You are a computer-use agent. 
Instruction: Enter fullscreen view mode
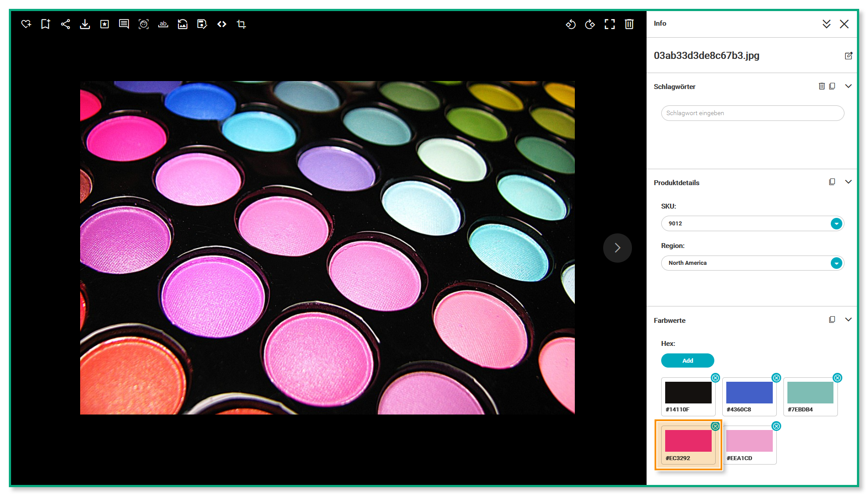[x=610, y=24]
